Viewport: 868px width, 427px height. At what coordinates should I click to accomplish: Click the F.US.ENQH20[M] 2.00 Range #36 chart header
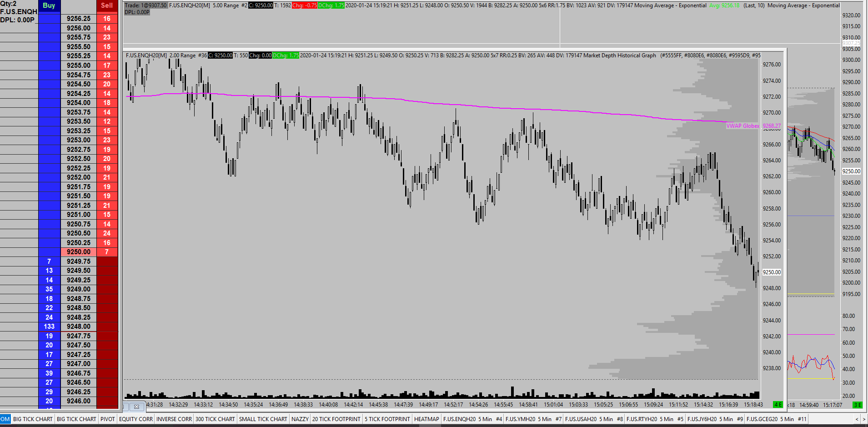point(166,55)
